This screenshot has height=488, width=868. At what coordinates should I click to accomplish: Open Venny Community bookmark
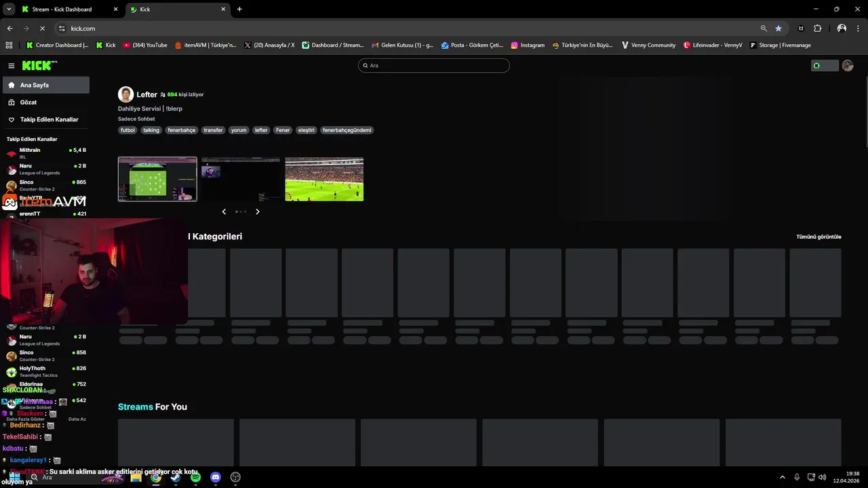648,45
